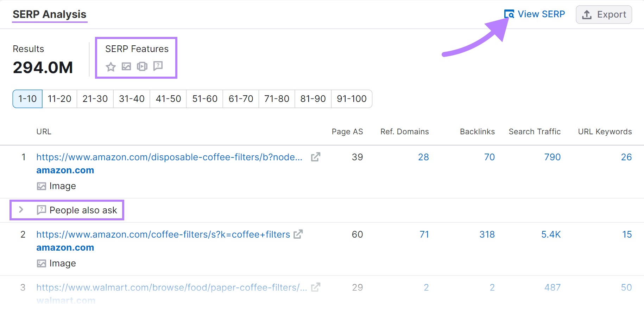Click the star reviews SERP feature icon

[x=111, y=66]
